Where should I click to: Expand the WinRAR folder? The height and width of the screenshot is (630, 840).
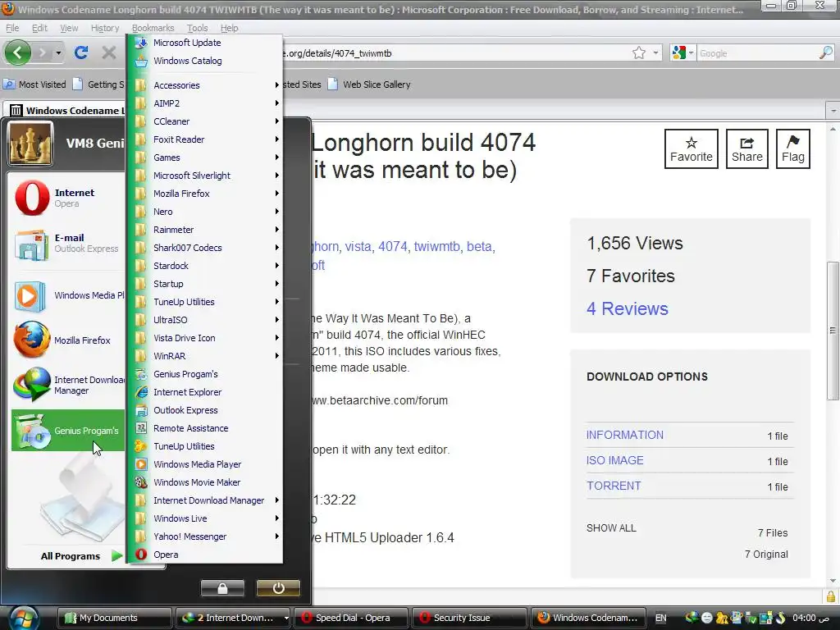[206, 356]
